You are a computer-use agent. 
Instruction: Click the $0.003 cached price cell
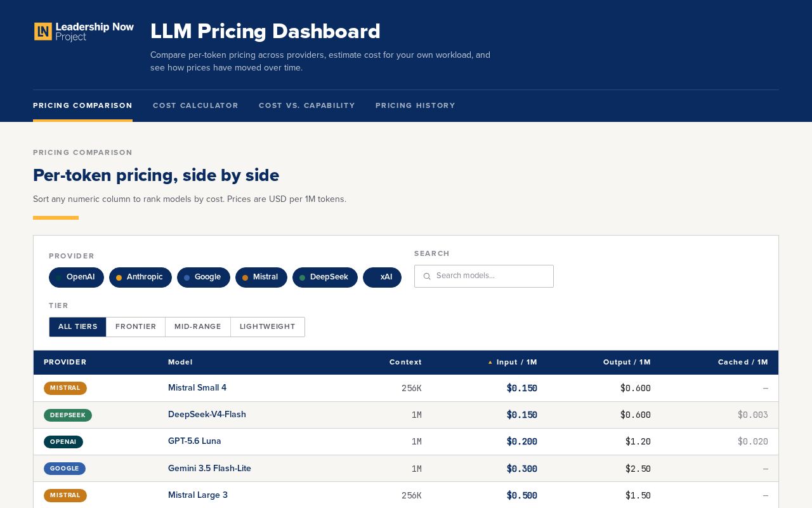(x=752, y=415)
